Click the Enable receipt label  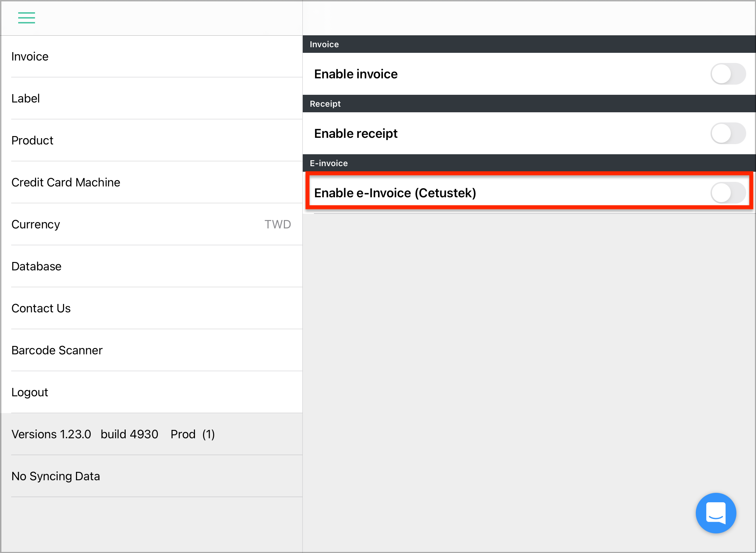click(356, 133)
